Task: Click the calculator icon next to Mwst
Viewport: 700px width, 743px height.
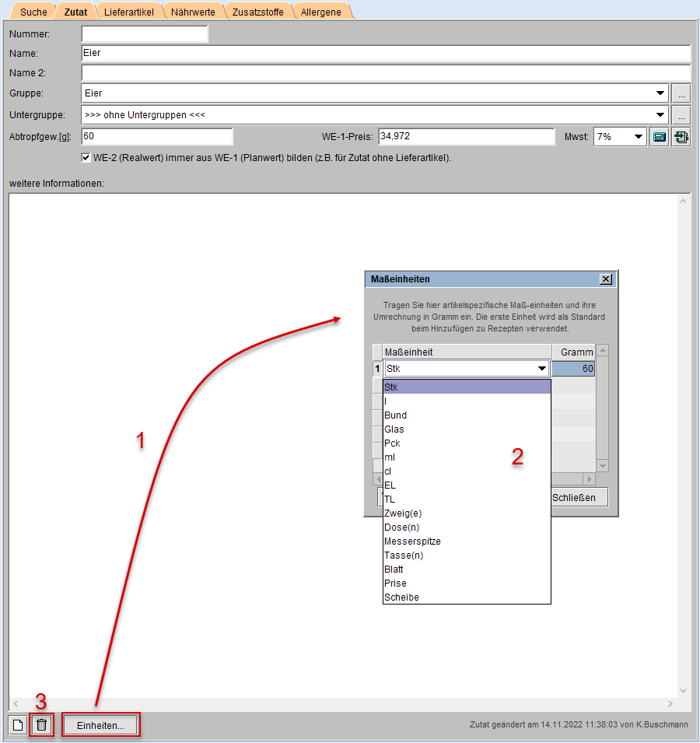Action: (x=660, y=138)
